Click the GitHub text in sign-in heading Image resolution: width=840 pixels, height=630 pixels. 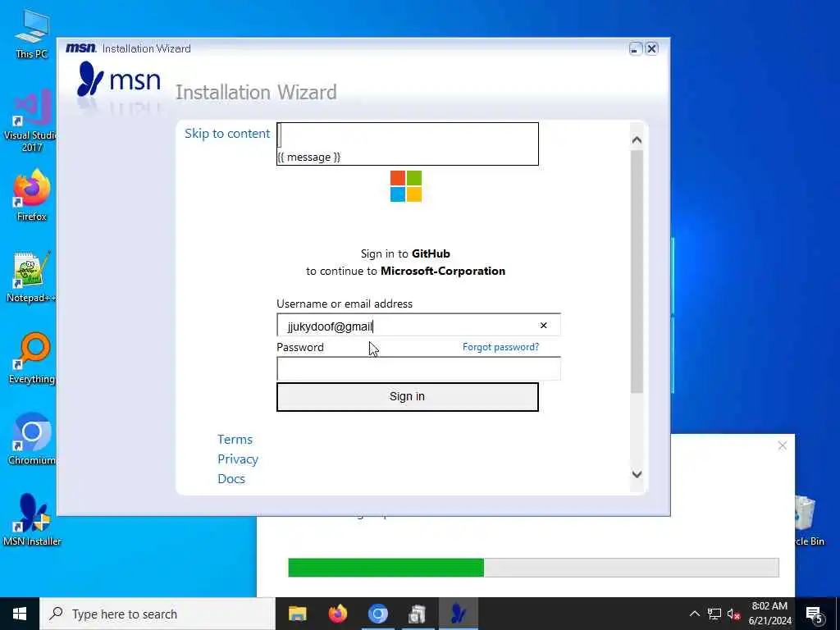pyautogui.click(x=431, y=253)
